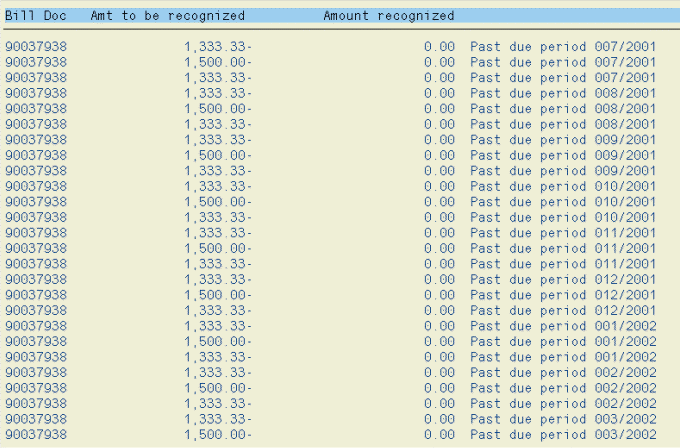Open bill doc 90037938 in the 1,333.33- row for 003/2002
Viewport: 680px width, 448px height.
[36, 419]
